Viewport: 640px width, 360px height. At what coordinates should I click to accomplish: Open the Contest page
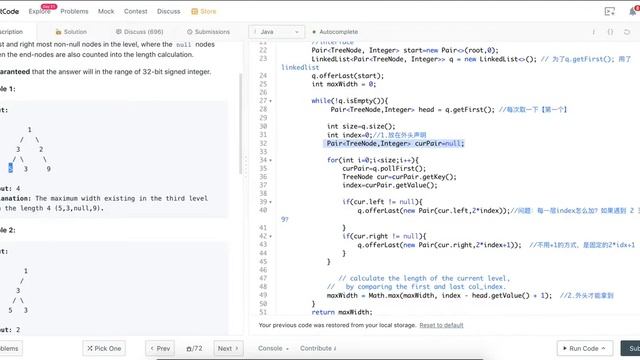pos(136,11)
